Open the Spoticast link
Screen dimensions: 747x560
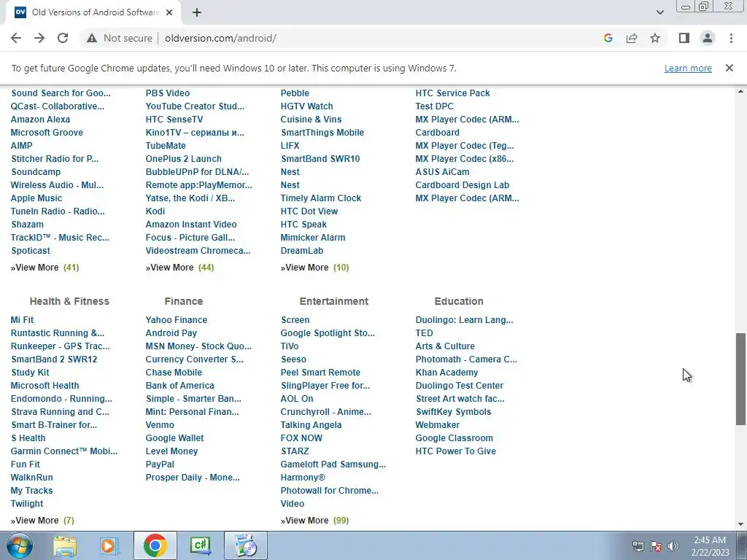click(31, 251)
